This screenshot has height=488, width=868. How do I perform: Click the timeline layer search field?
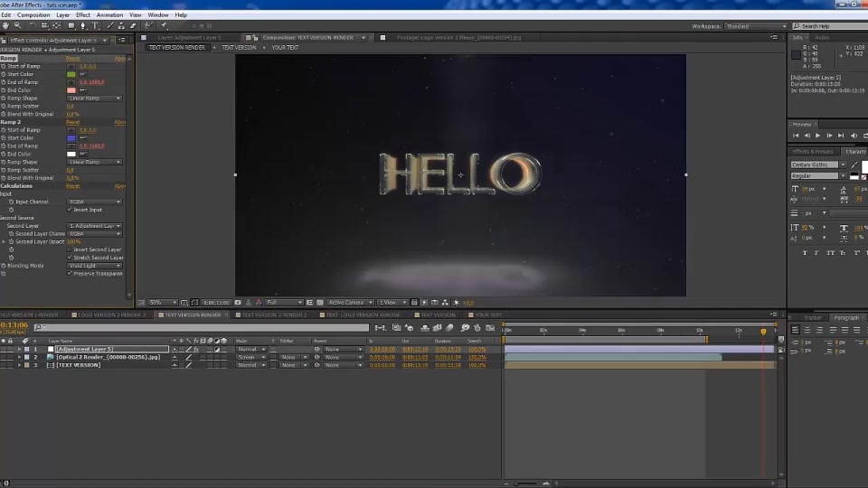[202, 327]
